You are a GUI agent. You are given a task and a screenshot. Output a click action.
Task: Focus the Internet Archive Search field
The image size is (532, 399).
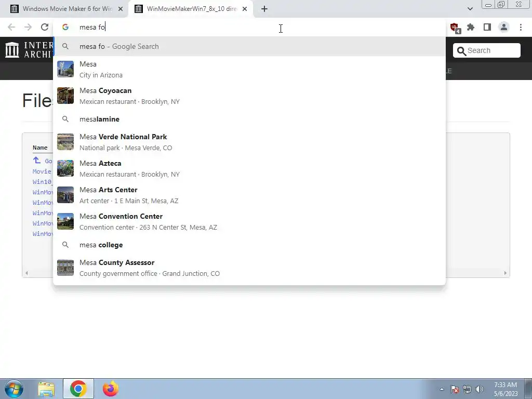pyautogui.click(x=486, y=50)
